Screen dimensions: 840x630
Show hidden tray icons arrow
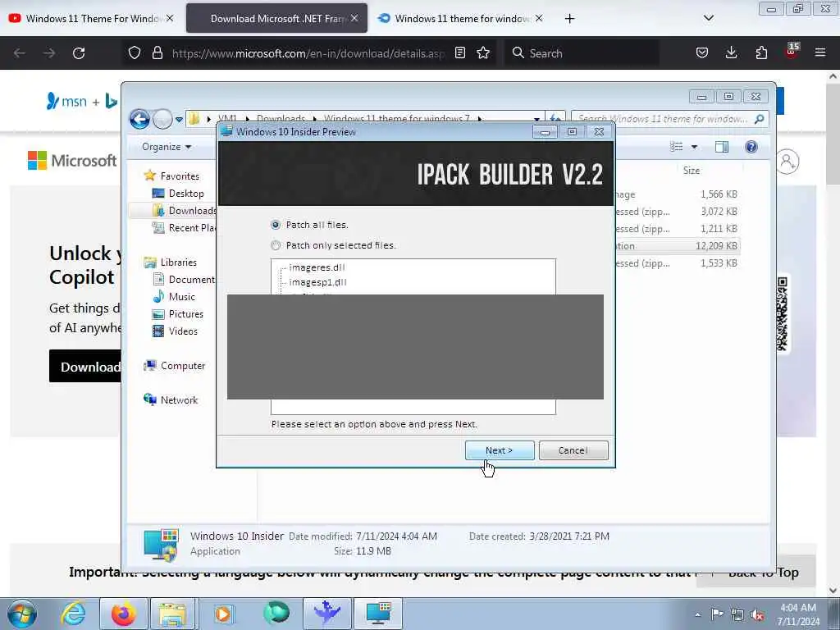697,614
